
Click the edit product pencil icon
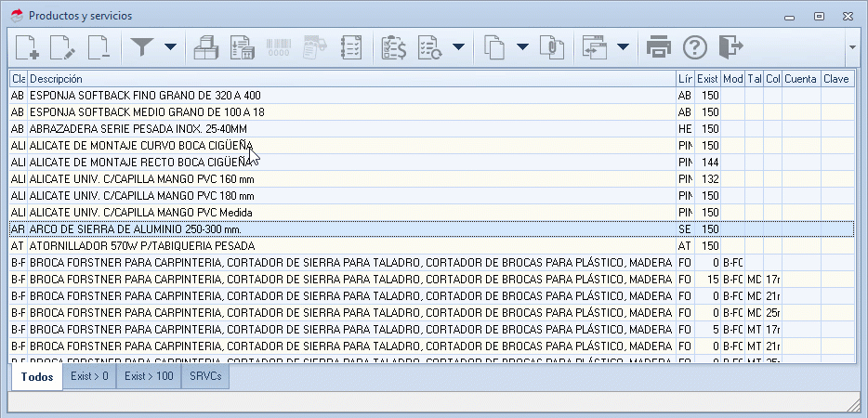[x=63, y=46]
